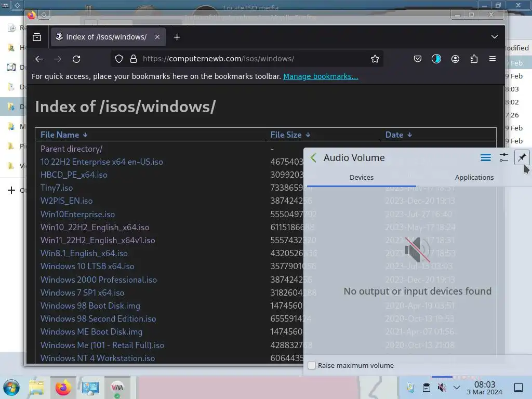
Task: Download Windows ME Boot Disk.img
Action: (x=91, y=332)
